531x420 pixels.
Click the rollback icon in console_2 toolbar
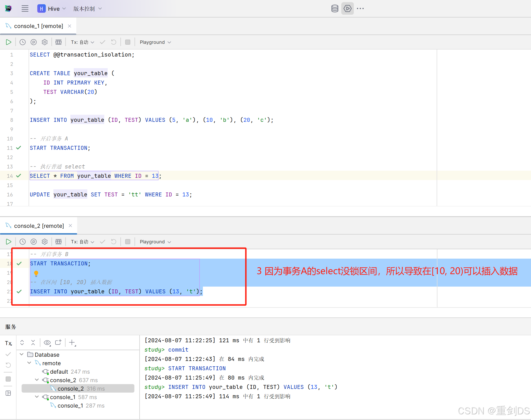[x=114, y=242]
